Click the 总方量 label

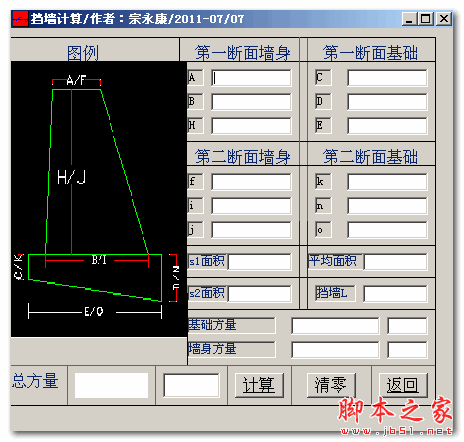point(35,381)
